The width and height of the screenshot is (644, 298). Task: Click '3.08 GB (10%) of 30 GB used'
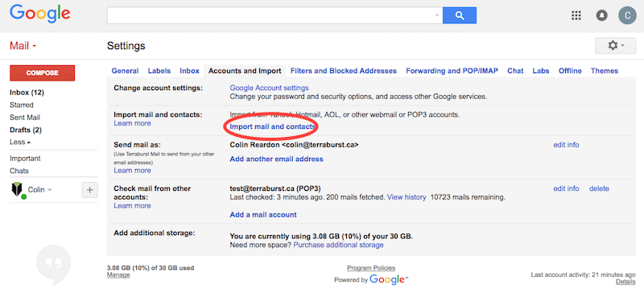pyautogui.click(x=151, y=267)
